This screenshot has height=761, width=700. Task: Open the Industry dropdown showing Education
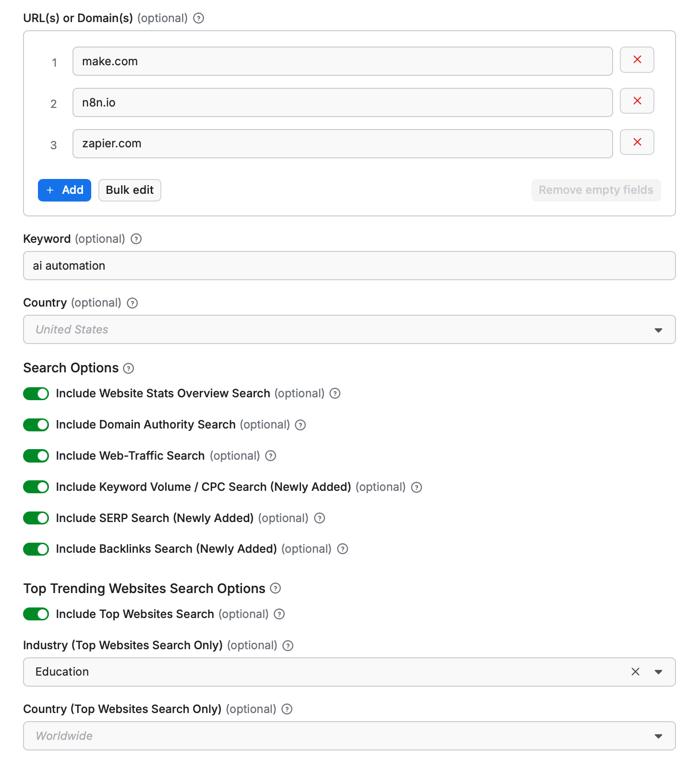pos(349,672)
